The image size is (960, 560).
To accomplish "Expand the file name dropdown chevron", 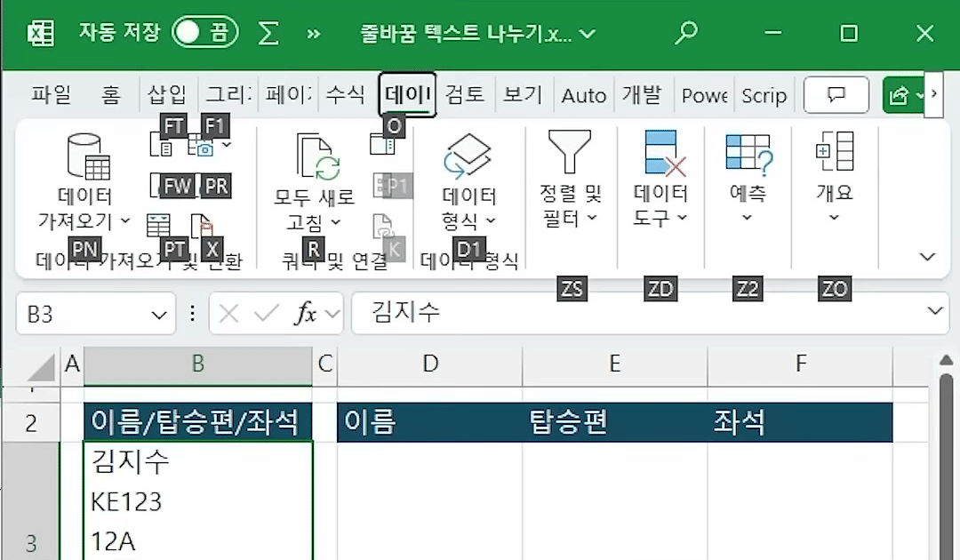I will click(588, 34).
